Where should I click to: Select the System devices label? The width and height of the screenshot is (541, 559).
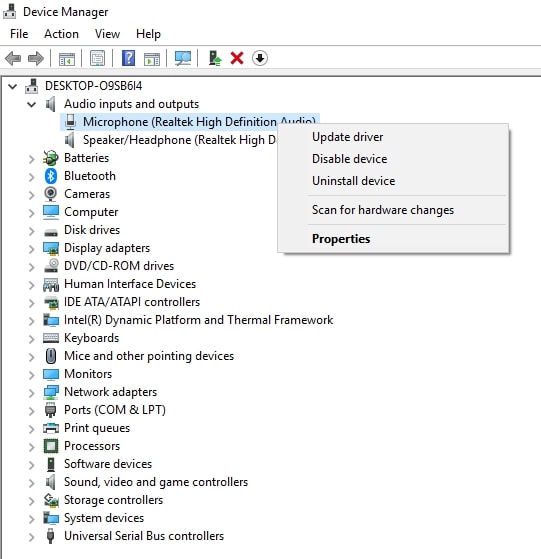(104, 518)
